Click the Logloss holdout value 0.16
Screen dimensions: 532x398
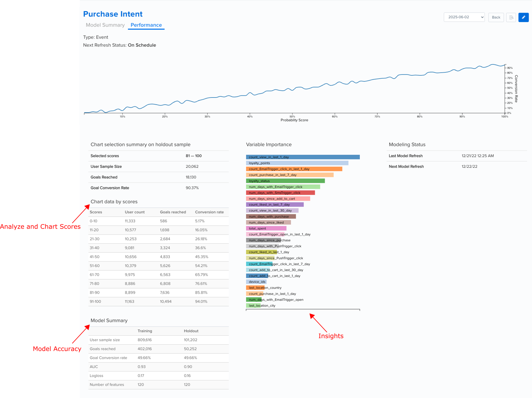point(187,376)
